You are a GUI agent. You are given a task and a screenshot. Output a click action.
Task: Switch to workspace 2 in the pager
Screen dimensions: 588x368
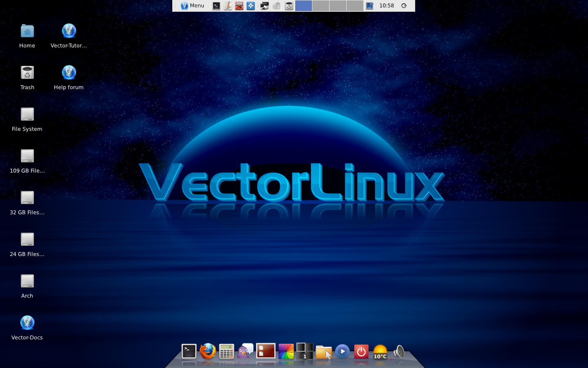[x=321, y=6]
